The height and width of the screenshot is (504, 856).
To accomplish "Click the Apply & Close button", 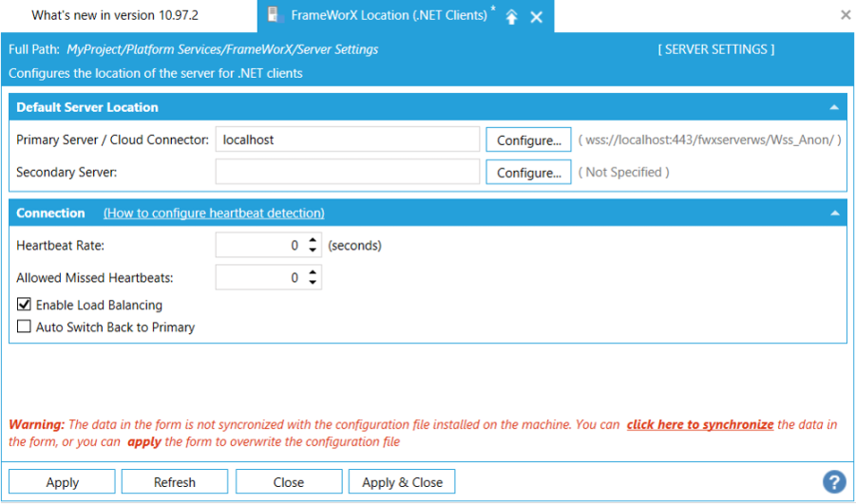I will point(402,482).
